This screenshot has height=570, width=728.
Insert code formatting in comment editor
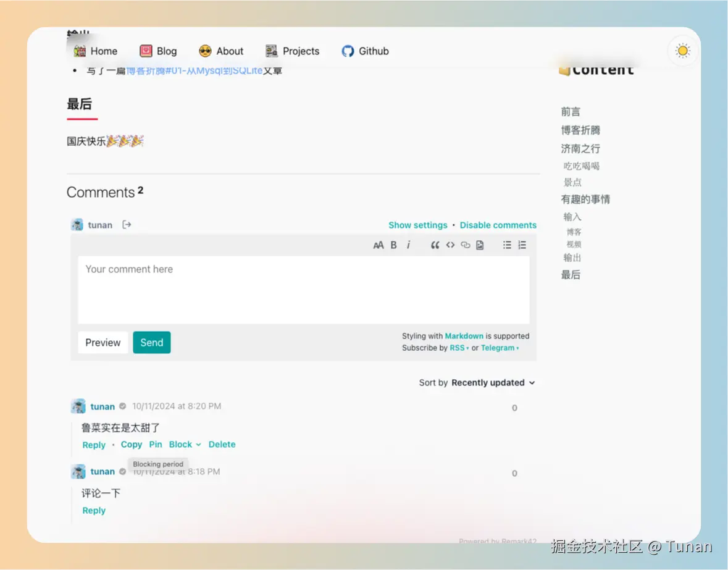point(450,245)
